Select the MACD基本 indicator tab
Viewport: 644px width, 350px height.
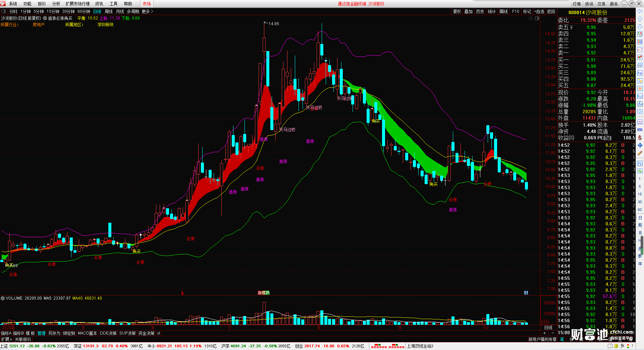87,333
